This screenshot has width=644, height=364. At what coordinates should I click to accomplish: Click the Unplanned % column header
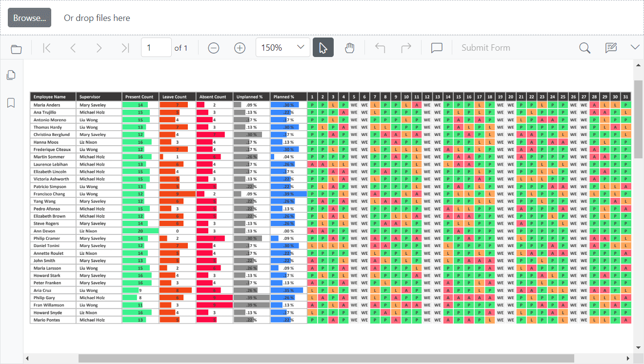[252, 97]
